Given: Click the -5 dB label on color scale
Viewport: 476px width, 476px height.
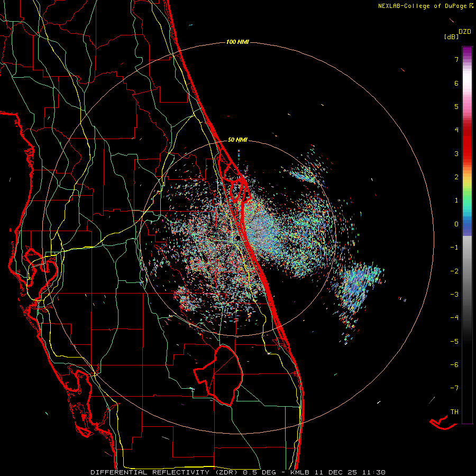Looking at the screenshot, I should click(x=454, y=341).
